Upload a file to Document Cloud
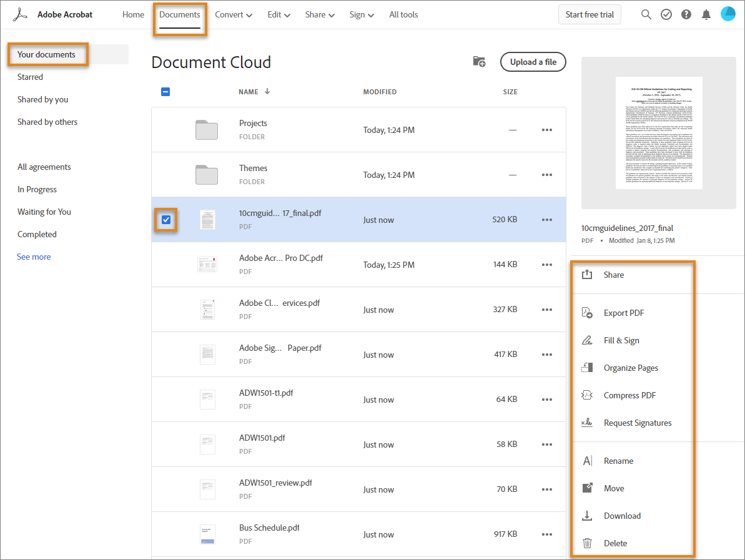Viewport: 745px width, 560px height. tap(533, 62)
